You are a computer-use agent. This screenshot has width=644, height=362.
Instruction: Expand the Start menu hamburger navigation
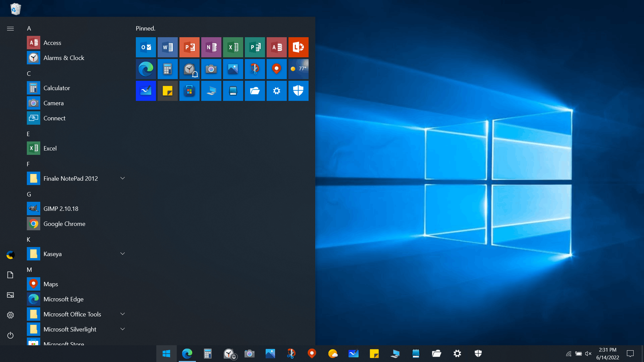pyautogui.click(x=10, y=29)
